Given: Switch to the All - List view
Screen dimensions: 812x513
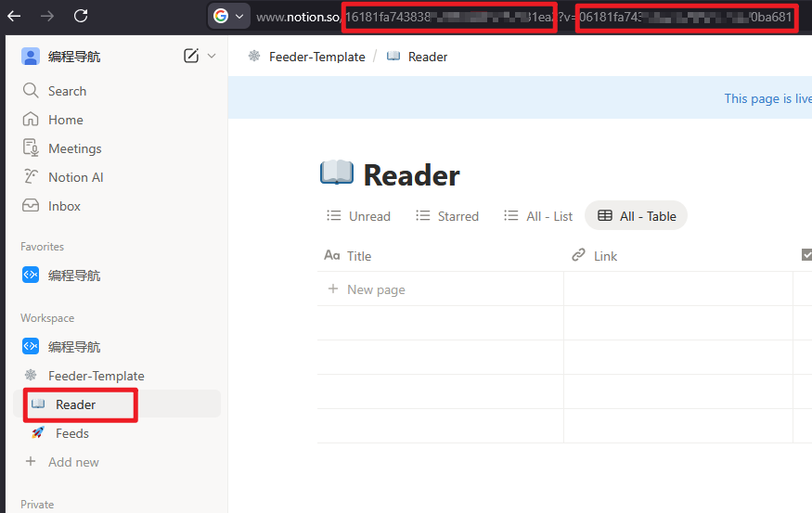Looking at the screenshot, I should (538, 216).
